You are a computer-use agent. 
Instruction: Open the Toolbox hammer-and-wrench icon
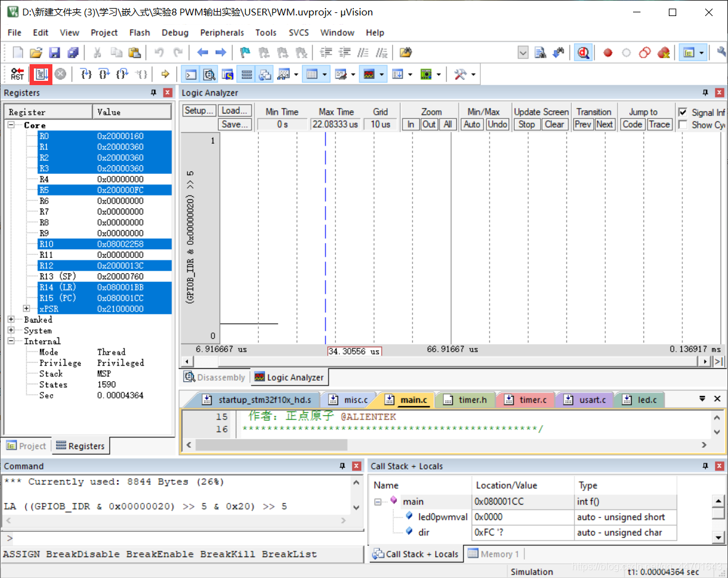pyautogui.click(x=460, y=75)
